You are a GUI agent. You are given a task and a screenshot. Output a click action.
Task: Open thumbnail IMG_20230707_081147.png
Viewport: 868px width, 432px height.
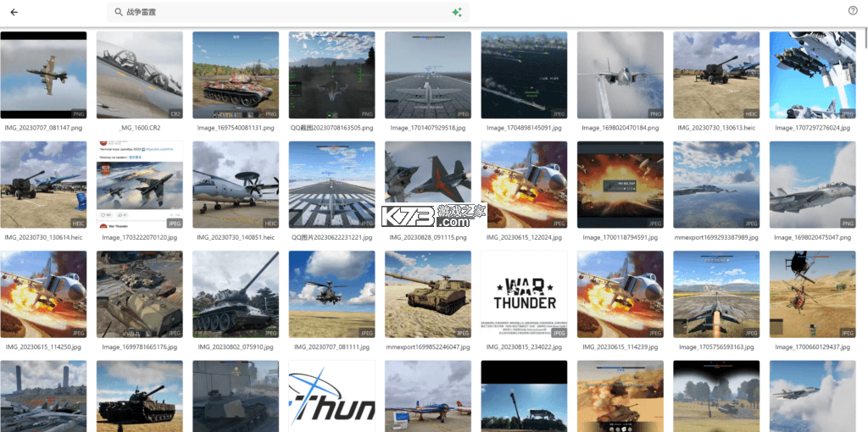coord(43,75)
